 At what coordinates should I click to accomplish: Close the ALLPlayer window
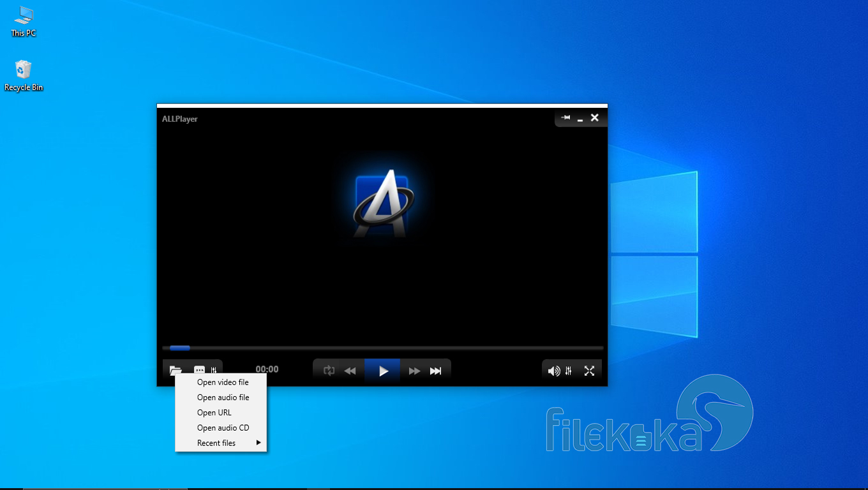[595, 118]
